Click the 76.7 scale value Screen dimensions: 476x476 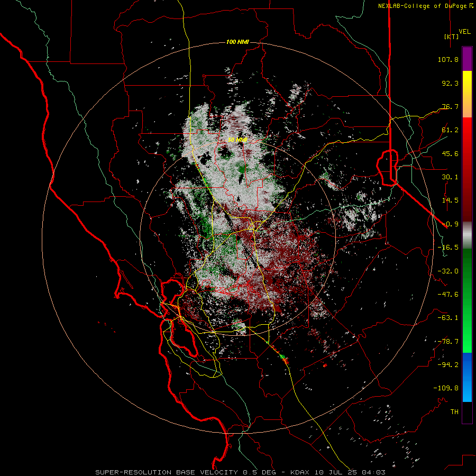coord(450,106)
